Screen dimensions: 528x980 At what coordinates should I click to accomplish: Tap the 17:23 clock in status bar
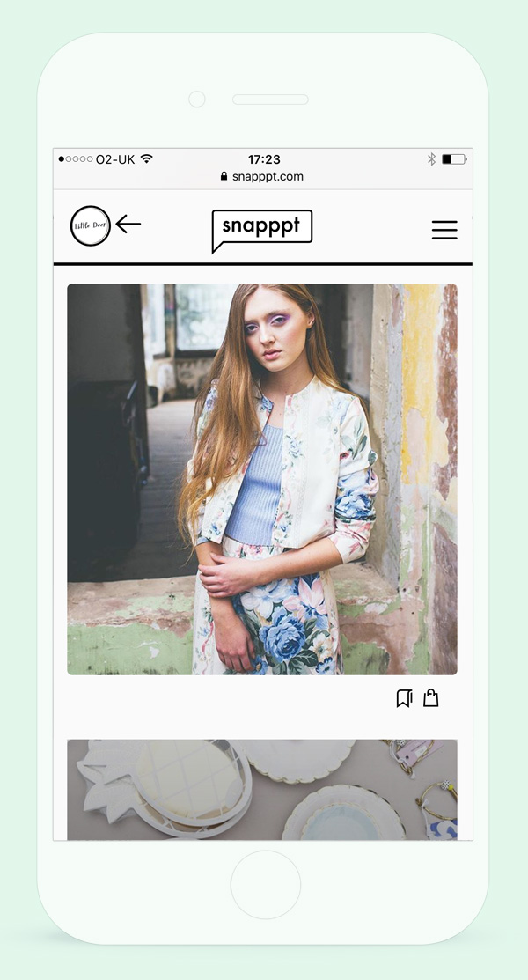264,159
